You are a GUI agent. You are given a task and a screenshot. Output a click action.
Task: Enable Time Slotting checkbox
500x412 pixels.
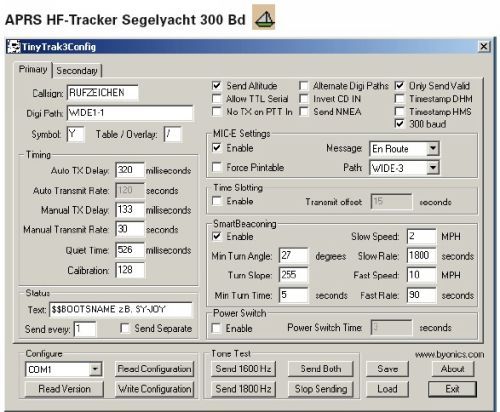click(217, 201)
